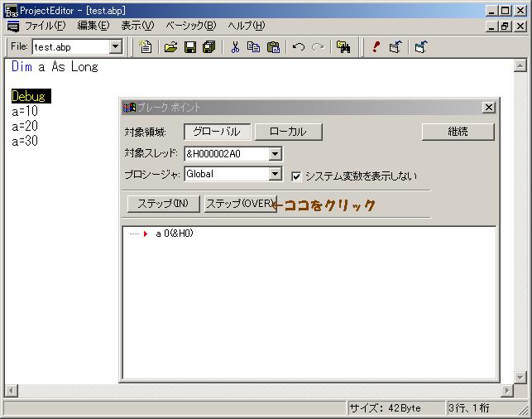Redo using the grayed redo arrow icon
Screen dimensions: 532x419
pyautogui.click(x=318, y=46)
